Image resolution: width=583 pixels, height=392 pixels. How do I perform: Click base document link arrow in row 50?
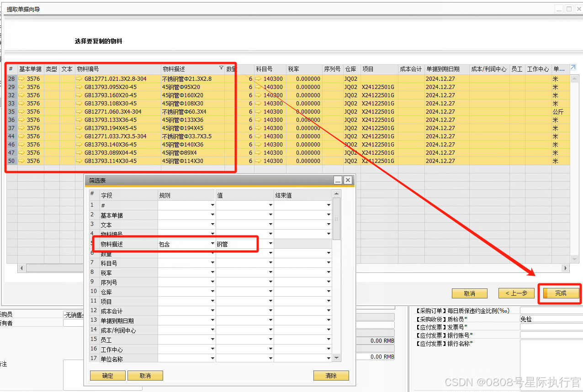coord(22,161)
